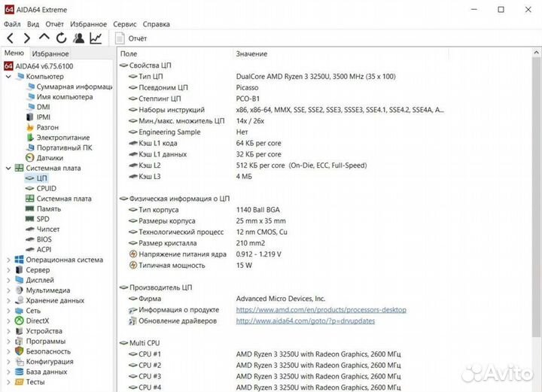Select the SPD tree item

(x=38, y=219)
